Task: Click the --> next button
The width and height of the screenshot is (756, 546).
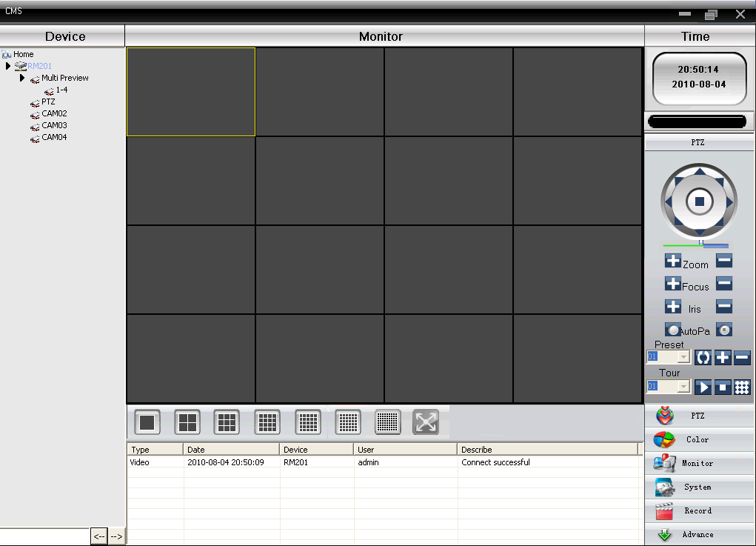Action: pos(116,536)
